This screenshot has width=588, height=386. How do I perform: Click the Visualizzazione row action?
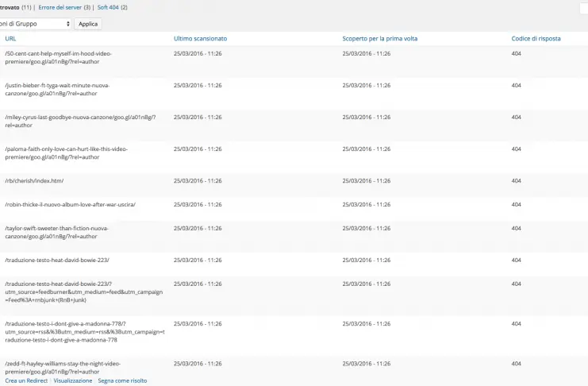point(73,380)
